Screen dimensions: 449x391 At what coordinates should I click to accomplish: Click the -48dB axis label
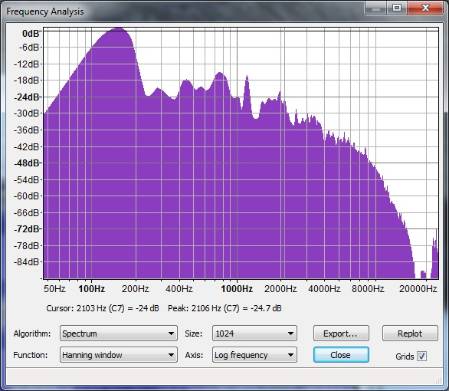point(27,163)
